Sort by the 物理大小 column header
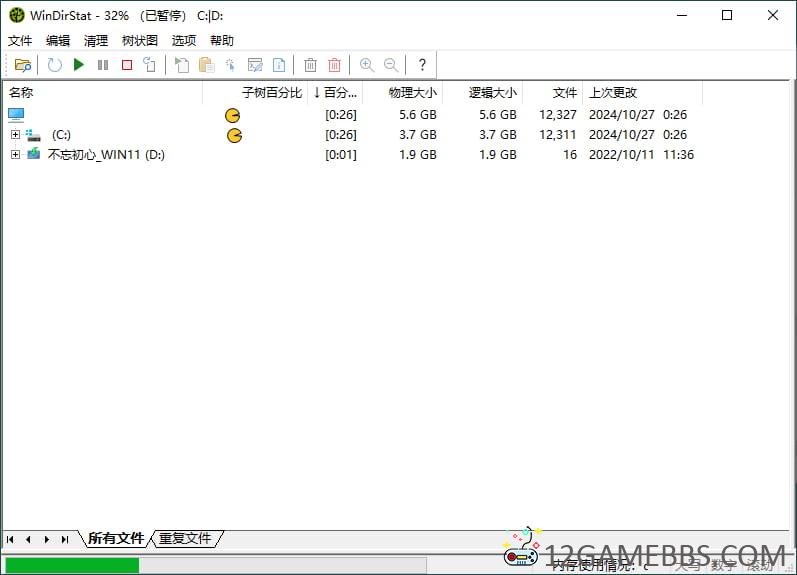 click(412, 93)
